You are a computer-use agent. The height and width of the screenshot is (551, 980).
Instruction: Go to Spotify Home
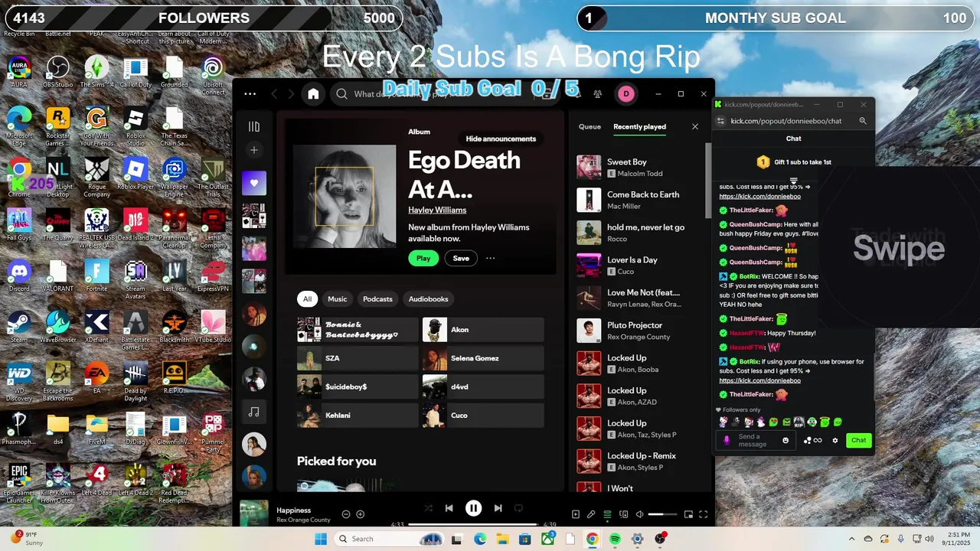coord(313,94)
